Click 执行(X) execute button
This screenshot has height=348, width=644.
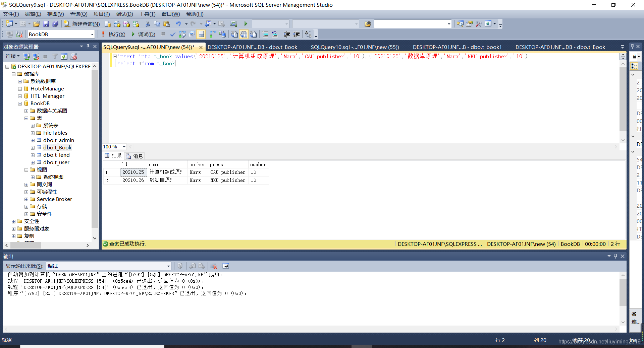point(113,34)
